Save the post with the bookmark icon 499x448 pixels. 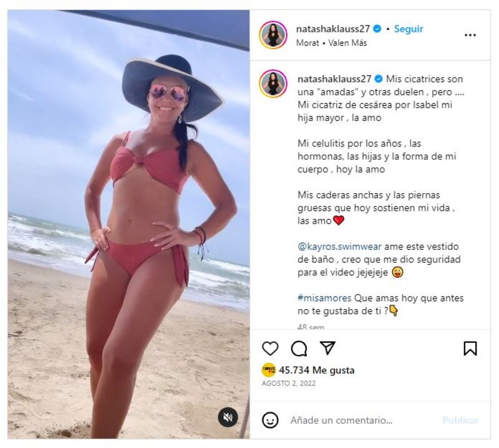coord(470,348)
